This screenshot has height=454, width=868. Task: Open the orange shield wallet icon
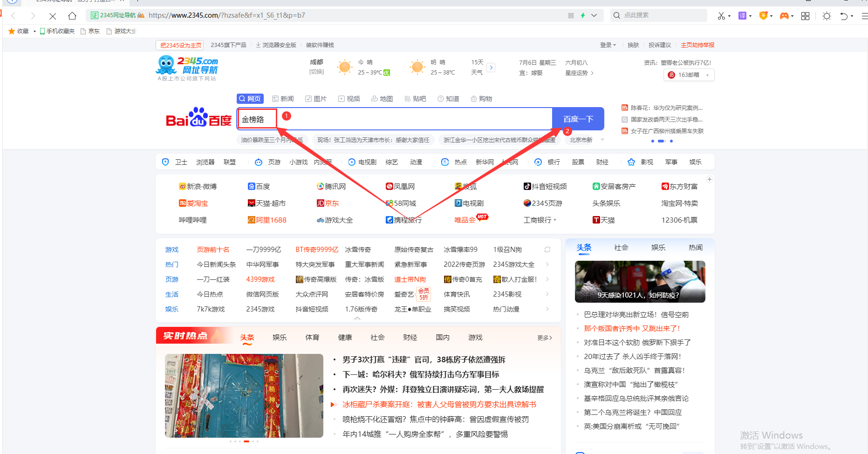[x=763, y=15]
